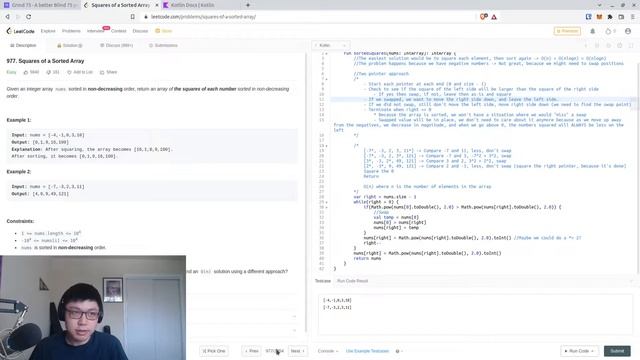The height and width of the screenshot is (360, 640).
Task: Open Discuss in LeetCode navbar
Action: coord(140,31)
